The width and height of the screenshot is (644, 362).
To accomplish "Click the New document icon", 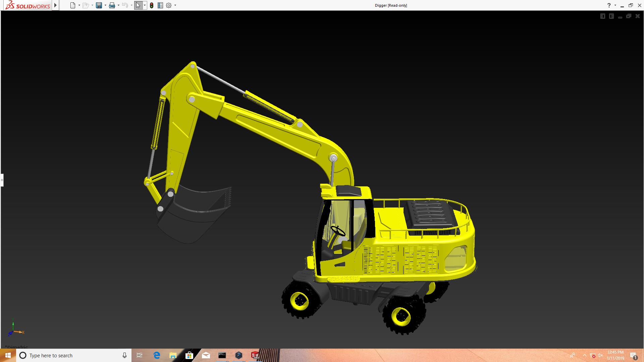I will coord(72,5).
